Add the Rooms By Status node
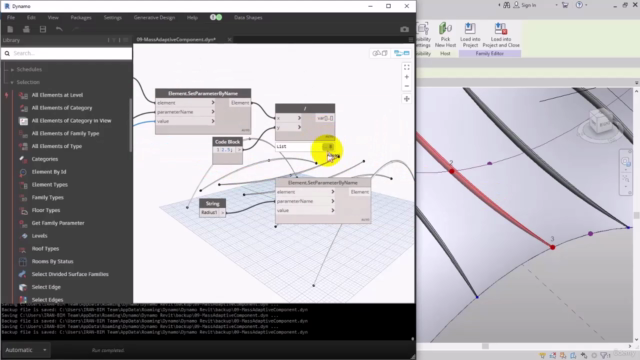 pos(52,262)
